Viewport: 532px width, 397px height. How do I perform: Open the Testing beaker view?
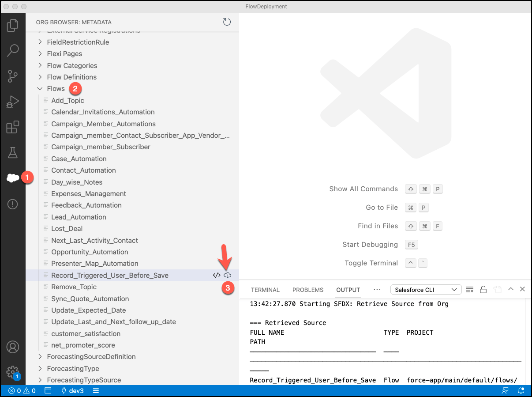tap(13, 152)
